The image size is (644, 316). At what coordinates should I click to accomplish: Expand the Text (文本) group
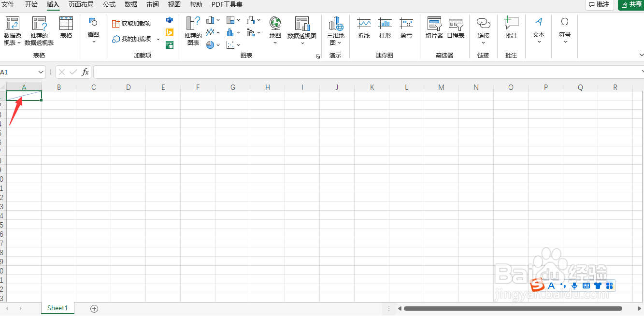(539, 31)
